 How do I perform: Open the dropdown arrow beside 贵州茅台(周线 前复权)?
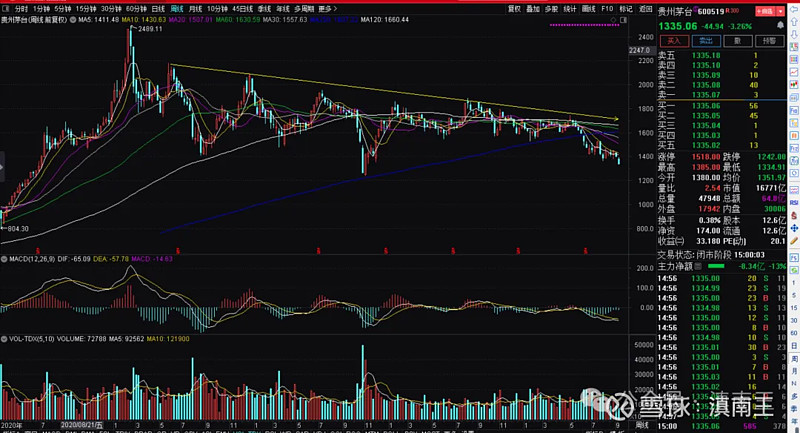coord(73,20)
